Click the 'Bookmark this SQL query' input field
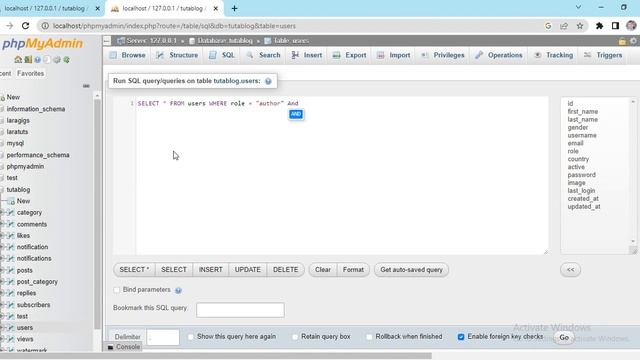This screenshot has height=360, width=640. pos(240,310)
